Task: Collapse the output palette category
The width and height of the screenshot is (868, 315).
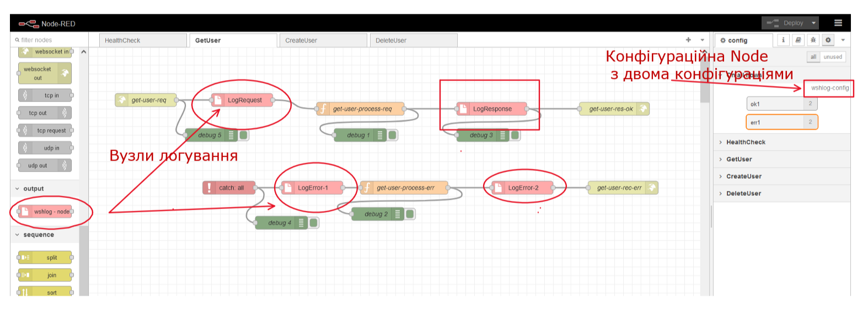Action: click(x=33, y=189)
